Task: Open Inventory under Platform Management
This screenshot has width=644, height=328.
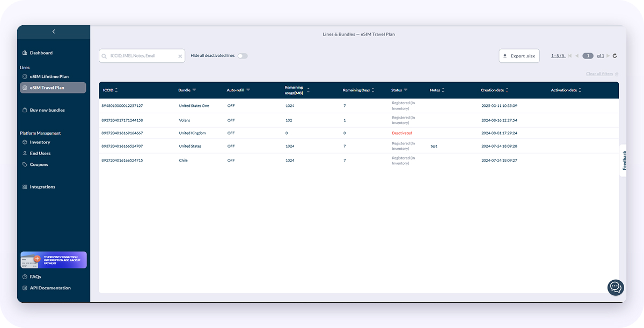Action: click(x=40, y=142)
